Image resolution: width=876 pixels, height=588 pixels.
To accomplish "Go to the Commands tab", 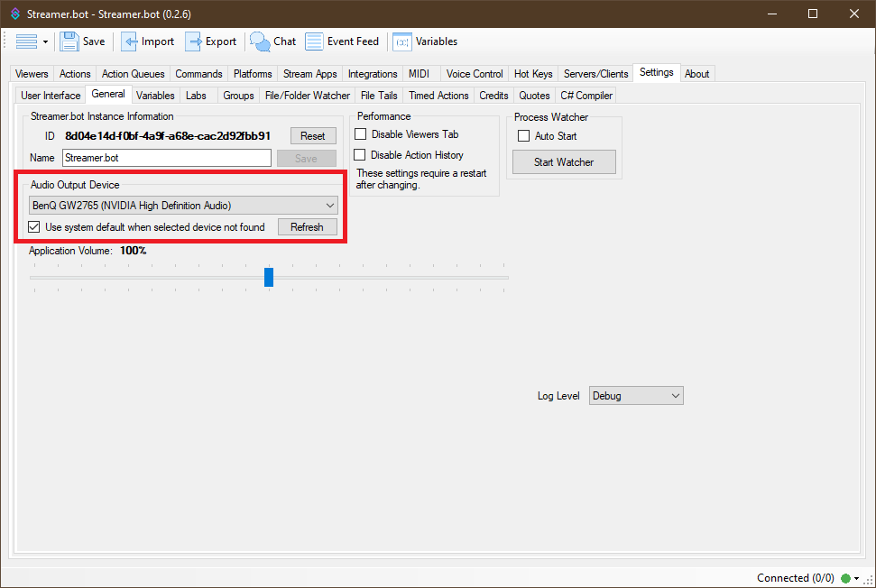I will [198, 74].
